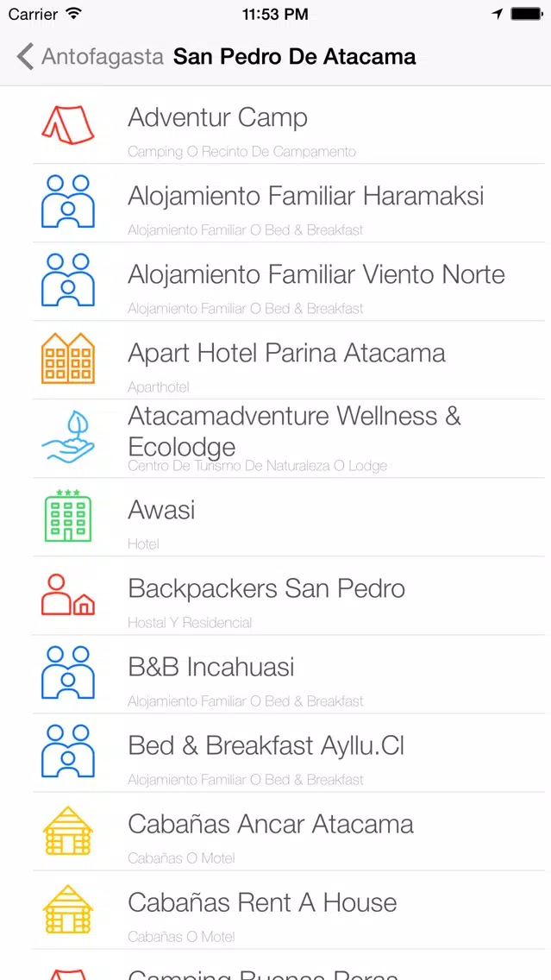
Task: Open the Alojamiento Familiar Viento Norte listing
Action: (316, 274)
